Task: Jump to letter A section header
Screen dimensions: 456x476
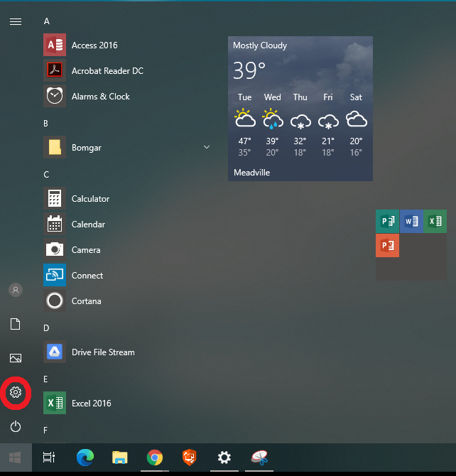Action: [46, 21]
